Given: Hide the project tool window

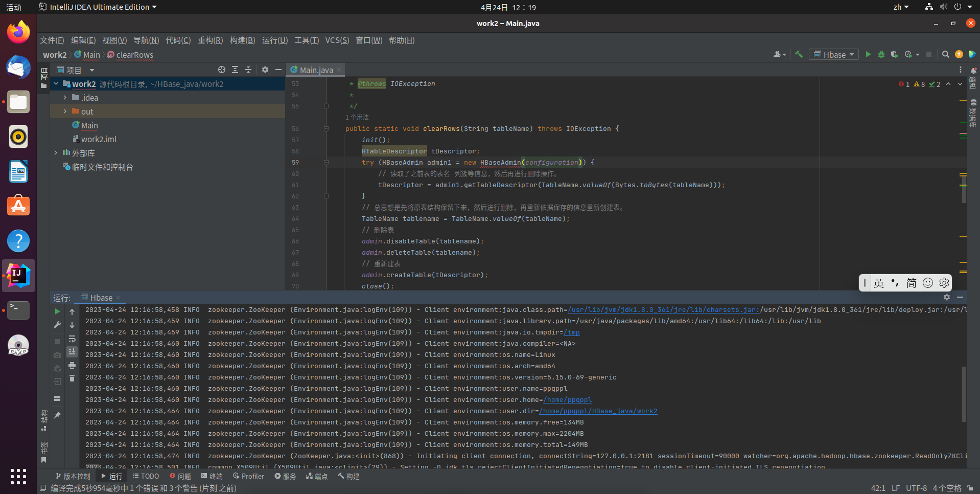Looking at the screenshot, I should coord(278,70).
